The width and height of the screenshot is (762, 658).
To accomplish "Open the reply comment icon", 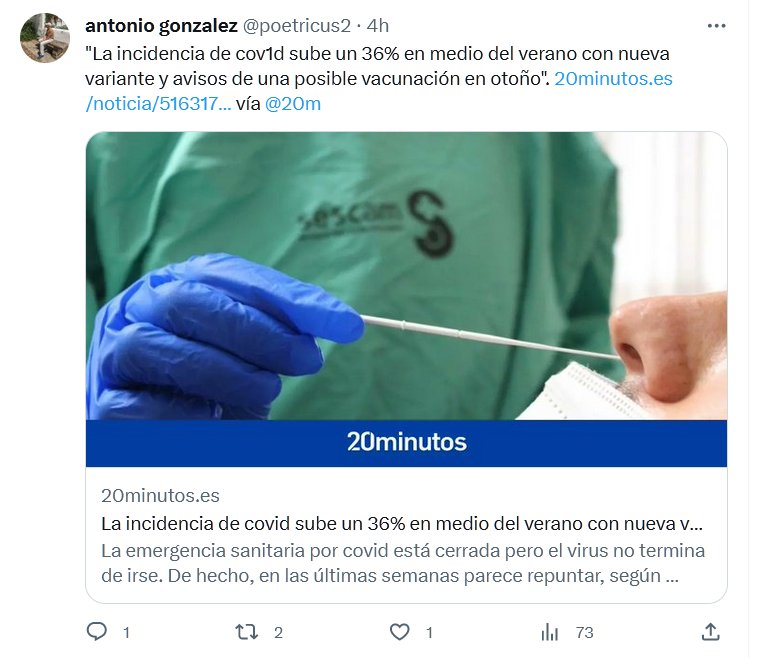I will tap(97, 631).
